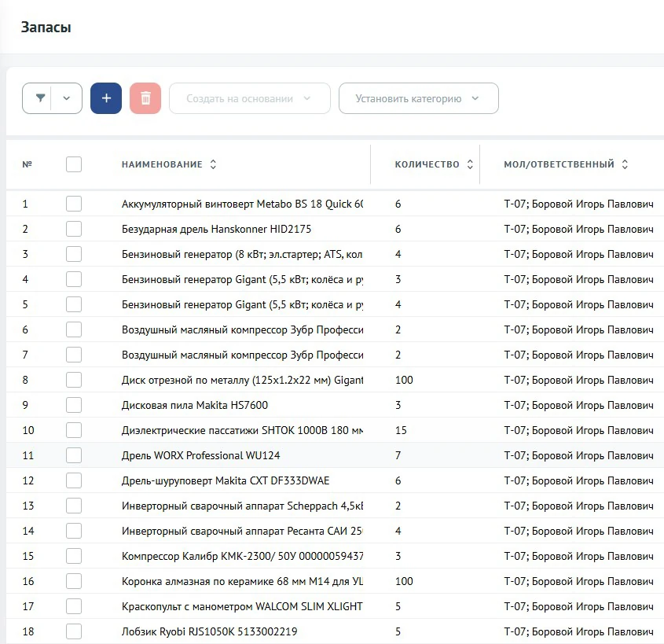
Task: Select 'Инверторный сварочный аппарат Ресанта' name
Action: 242,531
